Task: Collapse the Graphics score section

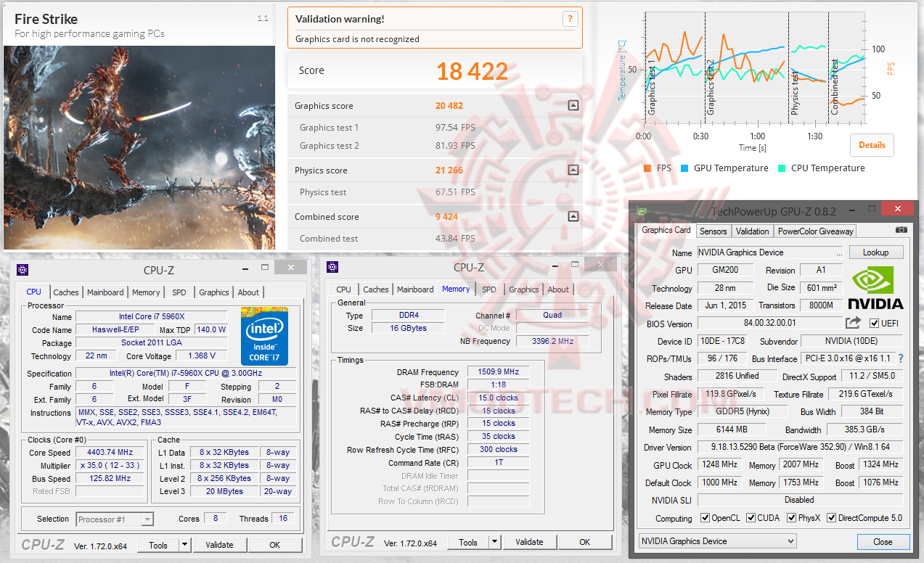Action: 573,105
